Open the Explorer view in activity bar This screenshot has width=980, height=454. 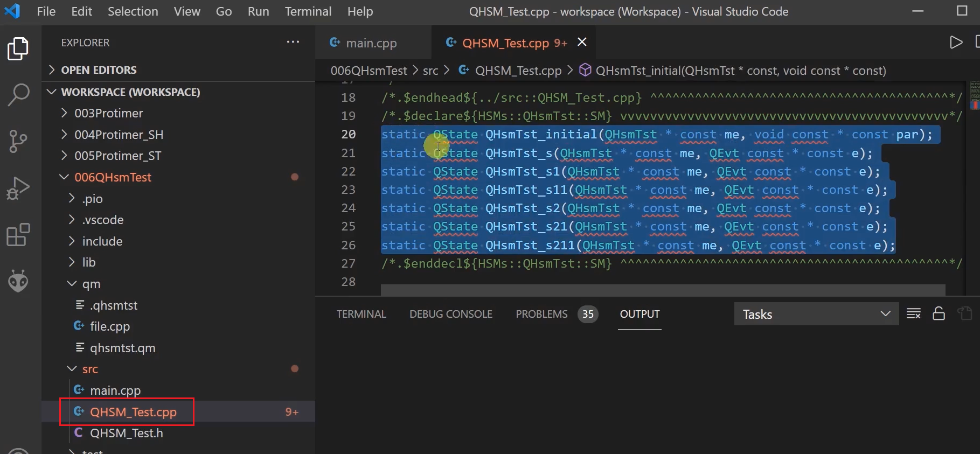tap(18, 48)
